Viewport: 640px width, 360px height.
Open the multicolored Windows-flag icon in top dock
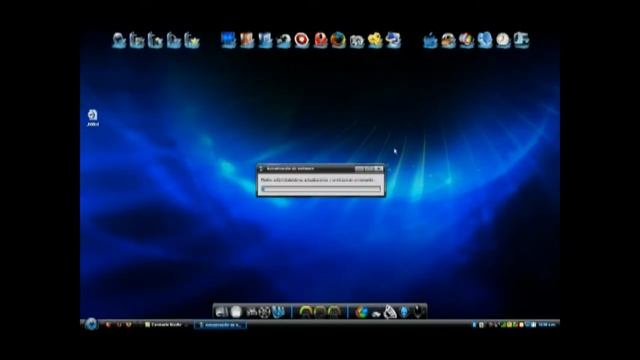click(467, 40)
